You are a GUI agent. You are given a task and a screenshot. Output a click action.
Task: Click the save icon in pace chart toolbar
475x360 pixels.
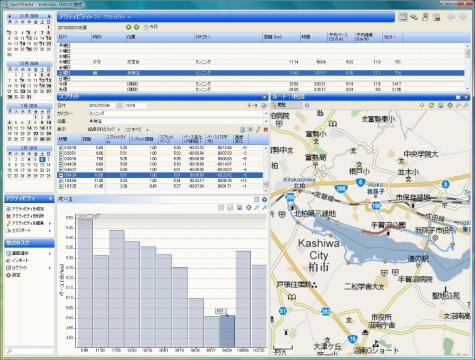point(239,207)
